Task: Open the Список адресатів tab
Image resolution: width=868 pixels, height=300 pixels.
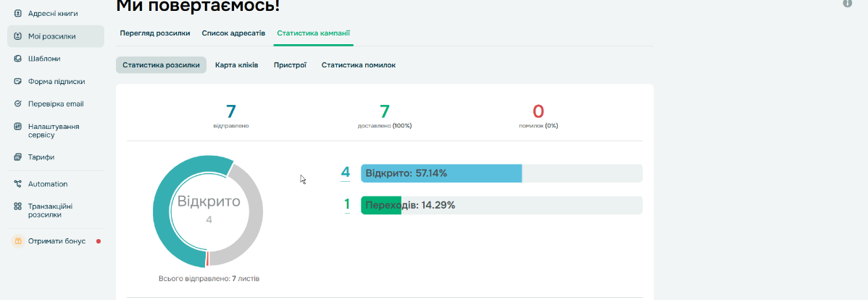Action: click(233, 33)
